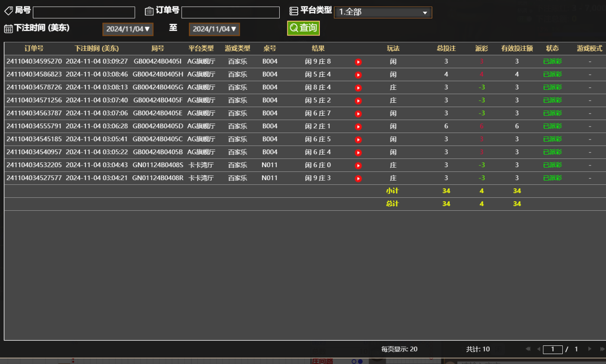Jump to the last page arrow
This screenshot has width=606, height=364.
click(602, 349)
